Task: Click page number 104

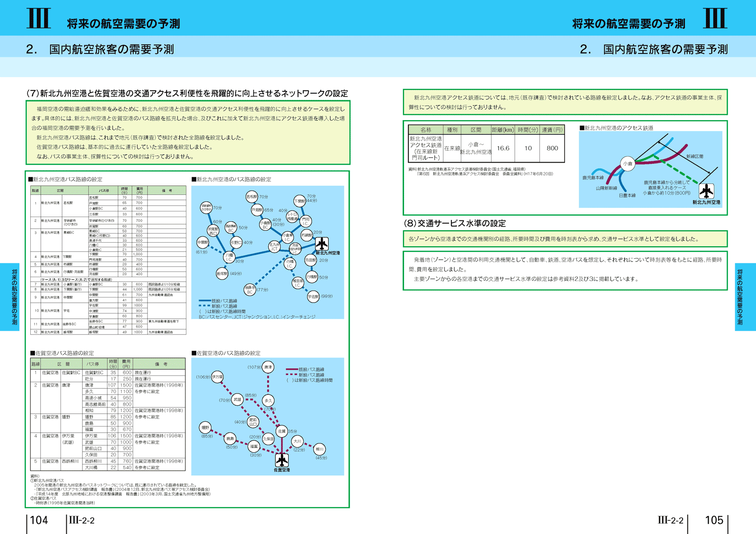Action: pyautogui.click(x=39, y=520)
